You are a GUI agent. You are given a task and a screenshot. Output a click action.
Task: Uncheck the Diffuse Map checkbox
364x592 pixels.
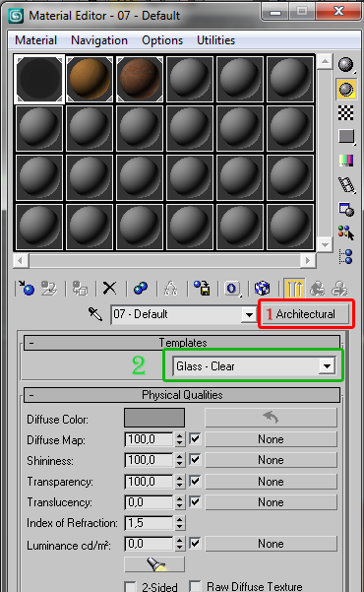click(195, 439)
